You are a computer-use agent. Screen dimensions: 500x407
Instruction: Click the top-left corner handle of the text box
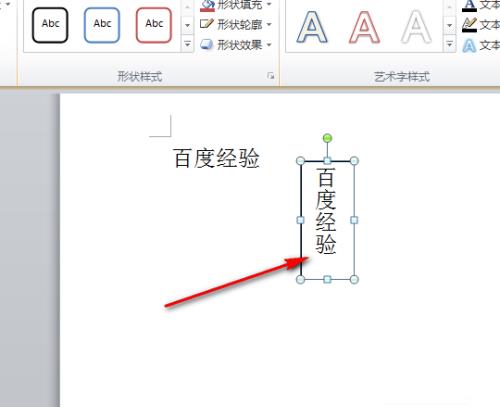click(300, 161)
